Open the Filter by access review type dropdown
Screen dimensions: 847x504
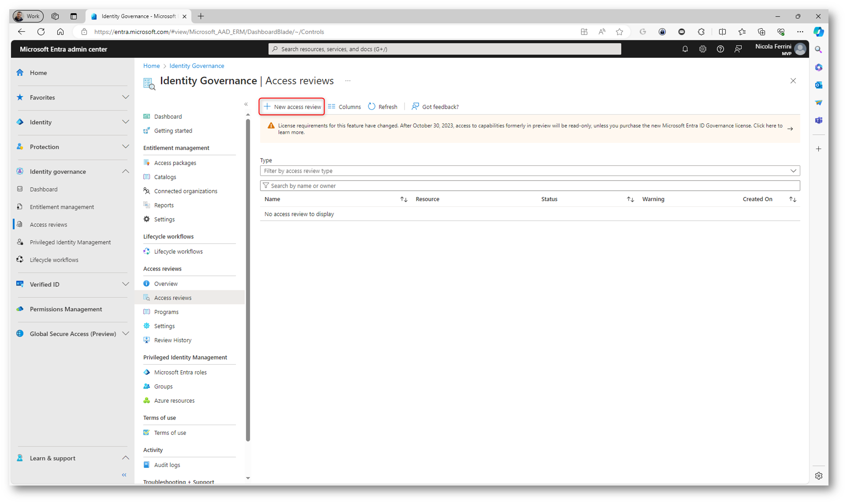[x=530, y=171]
